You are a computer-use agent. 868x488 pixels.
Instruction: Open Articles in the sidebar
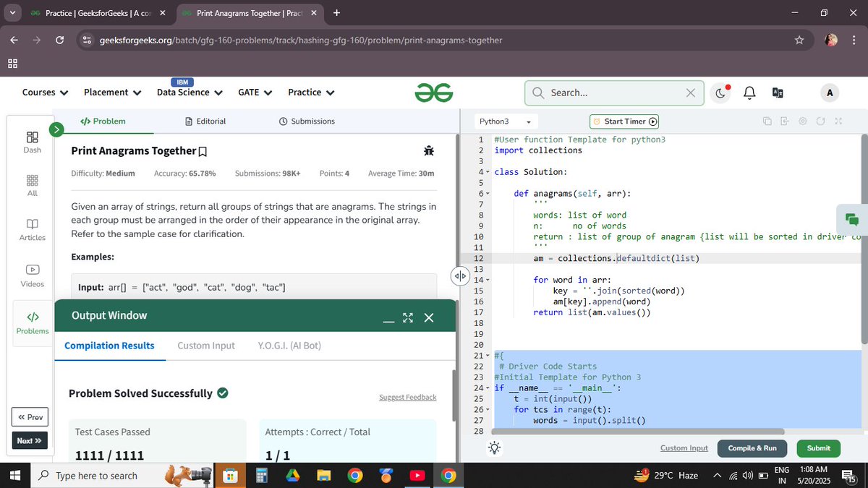[x=33, y=230]
